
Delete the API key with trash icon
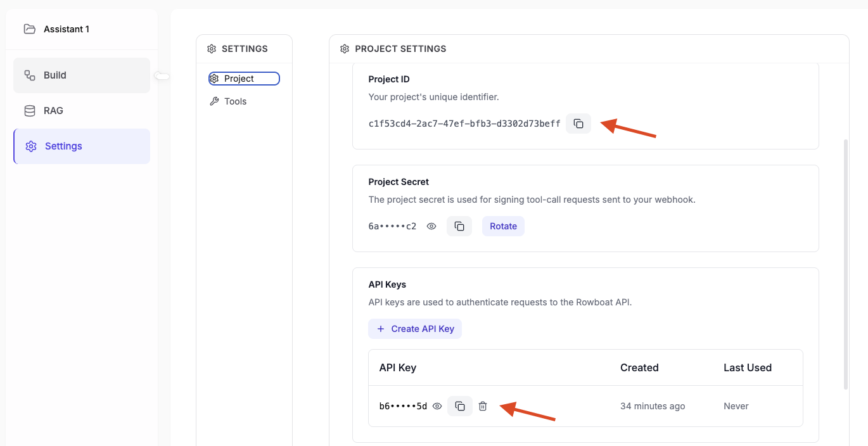click(x=483, y=406)
